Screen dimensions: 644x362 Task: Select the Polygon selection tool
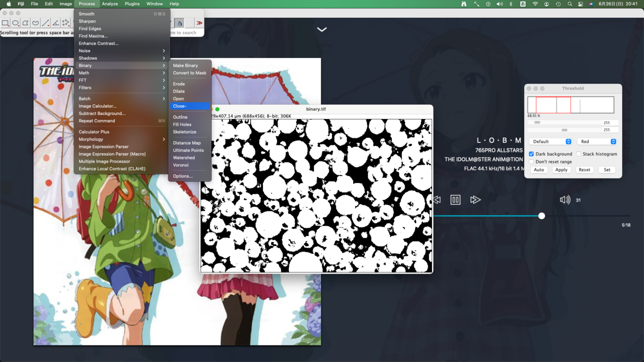click(x=25, y=23)
